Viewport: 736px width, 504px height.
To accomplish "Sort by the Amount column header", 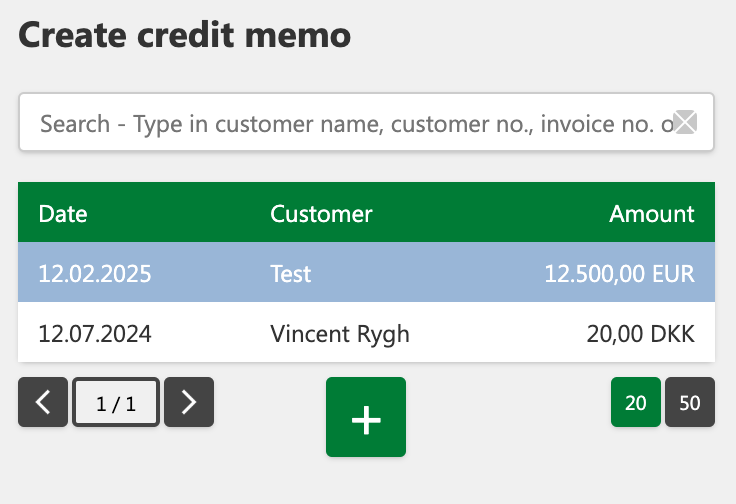I will (x=652, y=214).
